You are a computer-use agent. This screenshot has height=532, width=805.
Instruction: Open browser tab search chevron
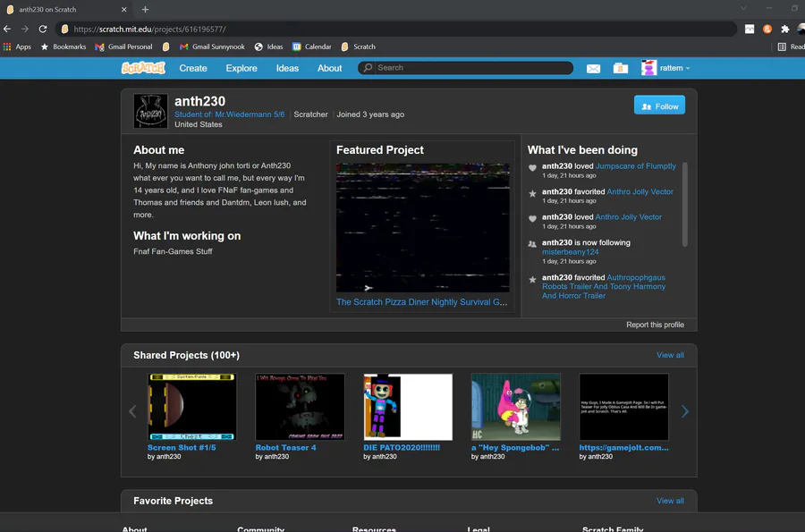(743, 8)
